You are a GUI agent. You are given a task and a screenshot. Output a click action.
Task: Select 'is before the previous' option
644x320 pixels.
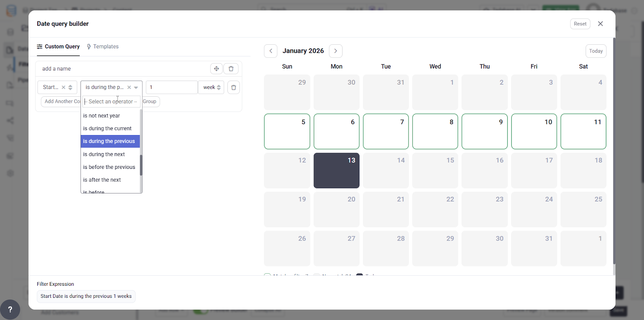109,167
